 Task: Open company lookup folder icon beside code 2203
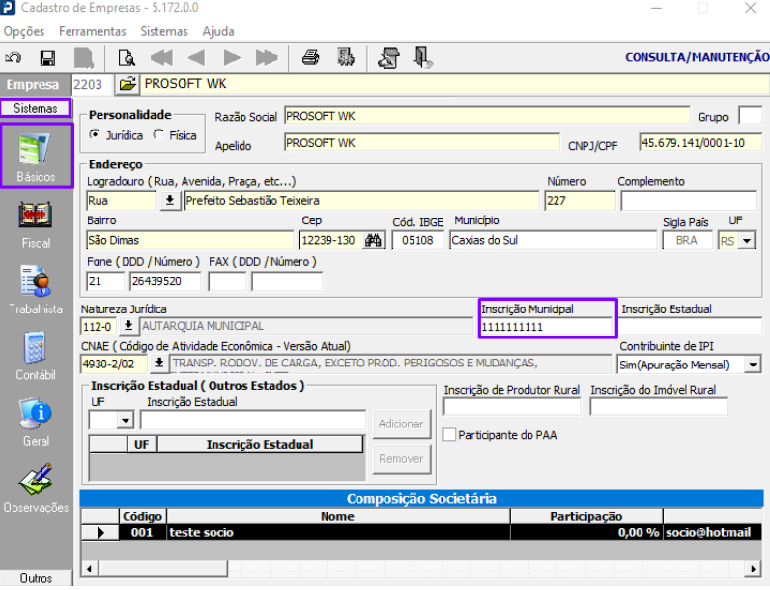click(x=128, y=84)
